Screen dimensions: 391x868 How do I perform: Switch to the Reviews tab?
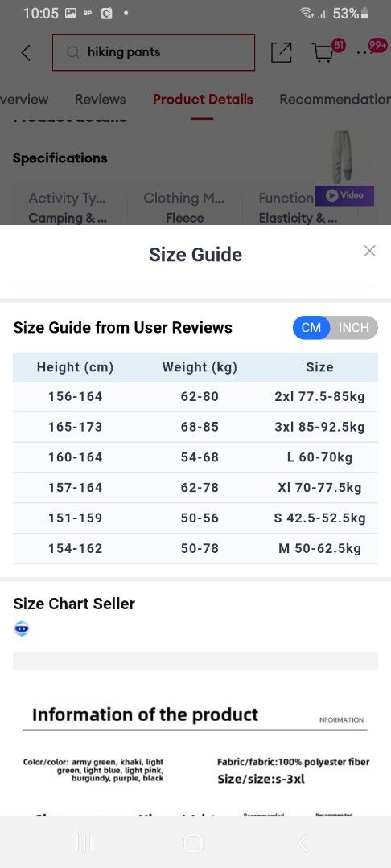[x=101, y=100]
